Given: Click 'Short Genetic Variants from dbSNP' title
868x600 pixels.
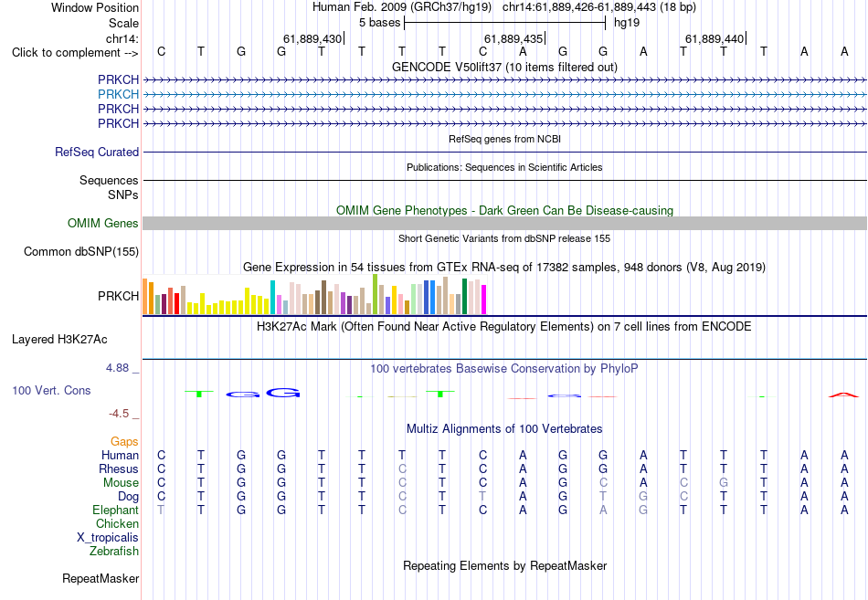Looking at the screenshot, I should pos(504,238).
